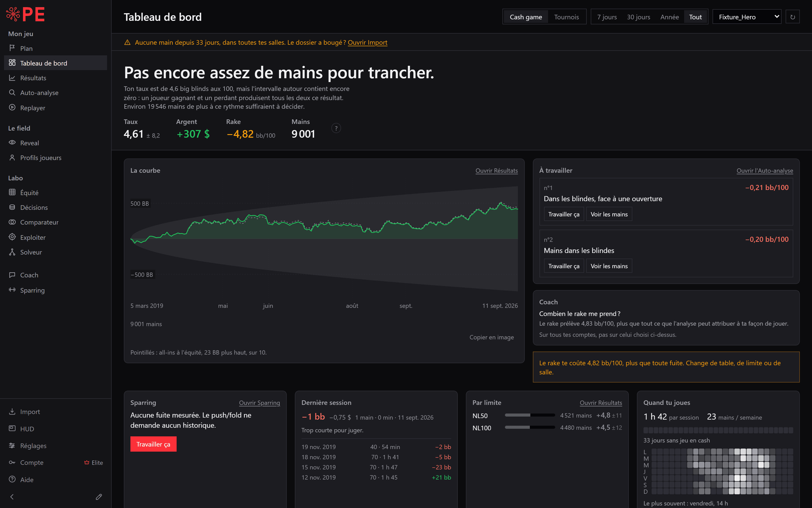812x508 pixels.
Task: Open Solveur via its tree icon
Action: [x=12, y=252]
